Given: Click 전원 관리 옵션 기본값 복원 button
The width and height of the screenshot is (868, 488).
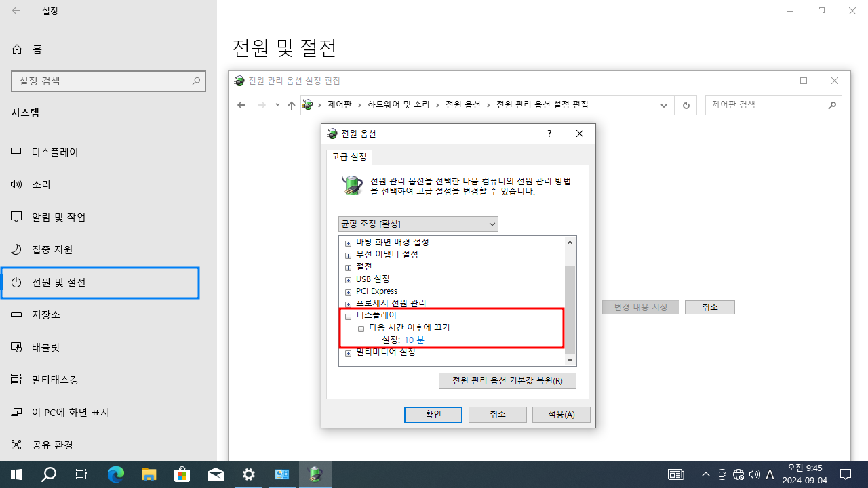Looking at the screenshot, I should click(x=507, y=381).
